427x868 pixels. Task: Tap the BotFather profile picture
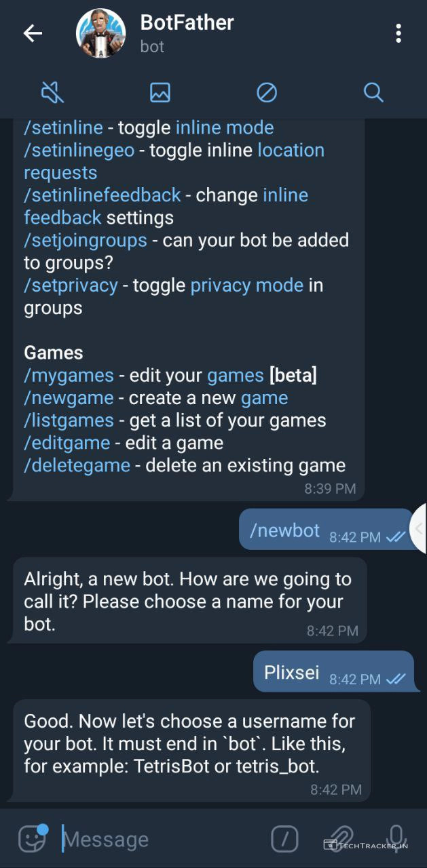[101, 33]
